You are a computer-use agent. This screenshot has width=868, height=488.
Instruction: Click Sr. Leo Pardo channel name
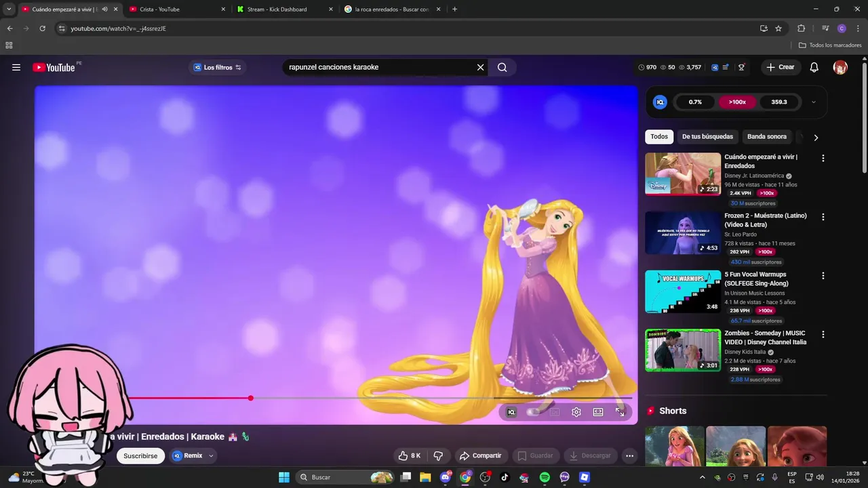pos(741,235)
